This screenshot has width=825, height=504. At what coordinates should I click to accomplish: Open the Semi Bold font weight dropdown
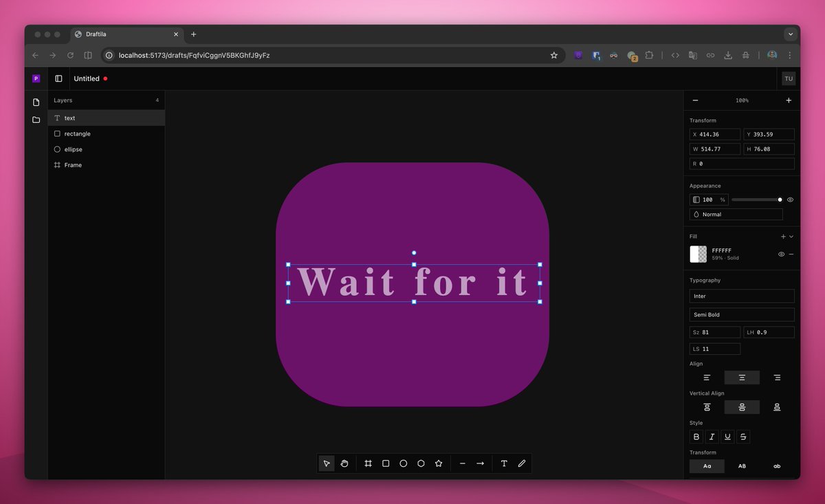[742, 315]
